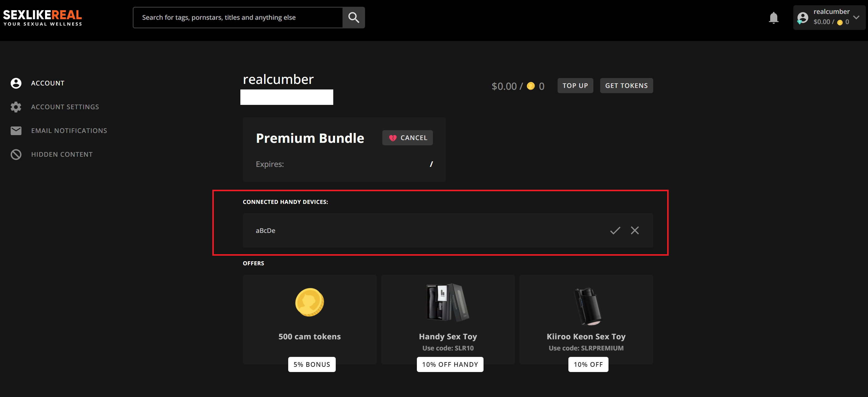This screenshot has height=397, width=868.
Task: Click the Account profile icon in sidebar
Action: [16, 83]
